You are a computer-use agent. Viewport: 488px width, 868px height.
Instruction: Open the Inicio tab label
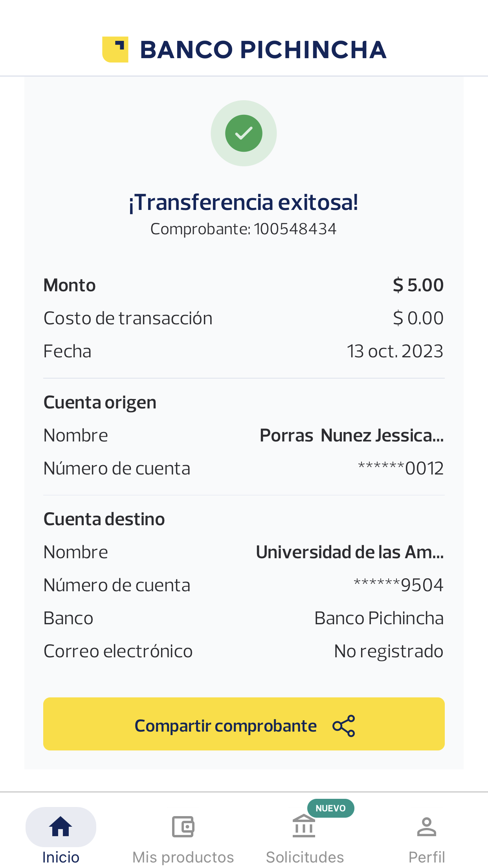pos(61,857)
